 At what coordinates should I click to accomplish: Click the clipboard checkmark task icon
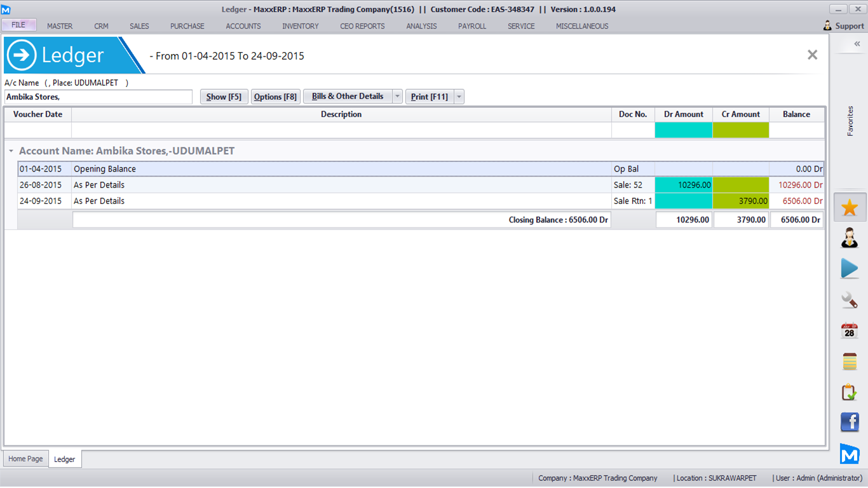pos(850,392)
